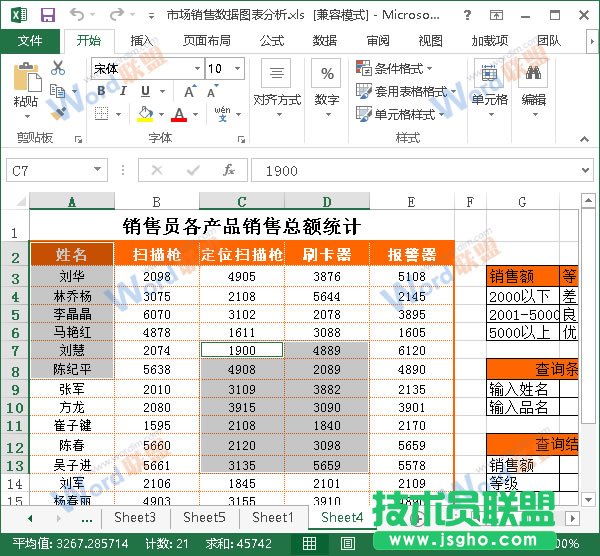Switch to the Page Layout (页面布局) tab
This screenshot has height=556, width=600.
pos(207,41)
